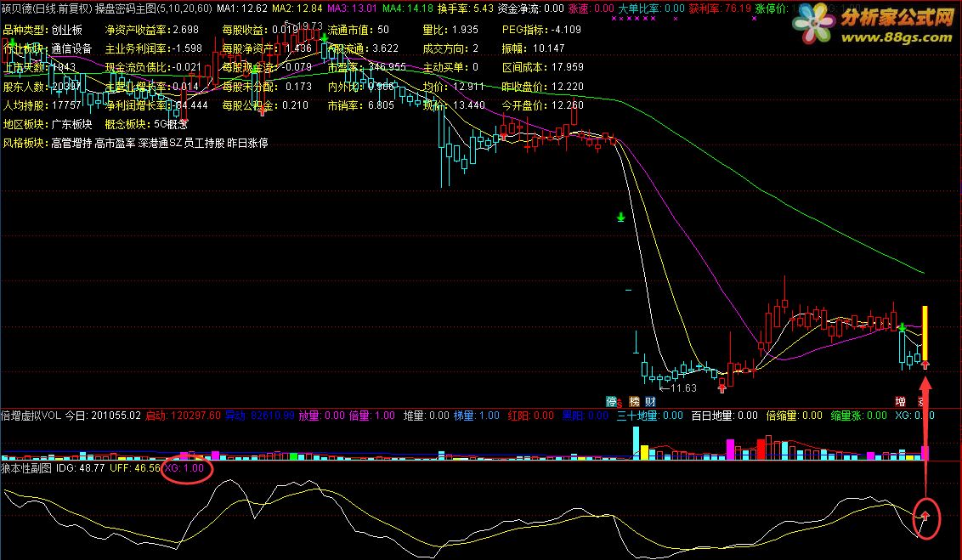Click the 主业务利润率:-1.598 entry
Viewport: 962px width, 560px height.
point(153,48)
